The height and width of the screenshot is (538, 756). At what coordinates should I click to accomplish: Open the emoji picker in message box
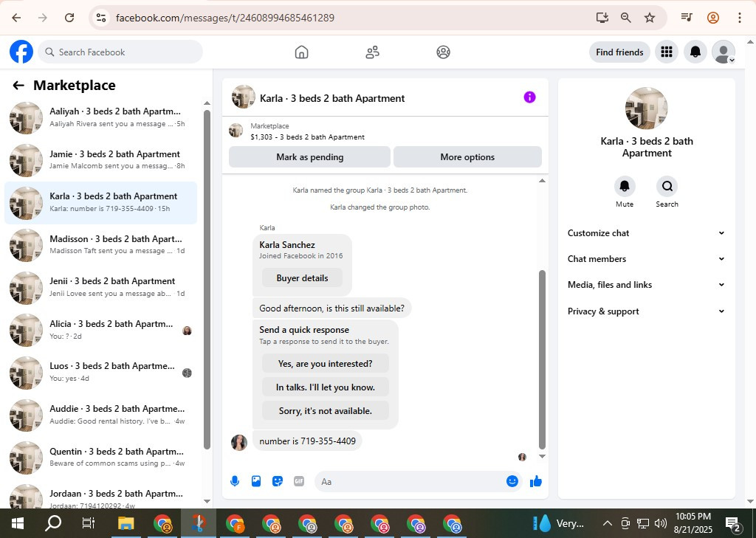click(512, 481)
